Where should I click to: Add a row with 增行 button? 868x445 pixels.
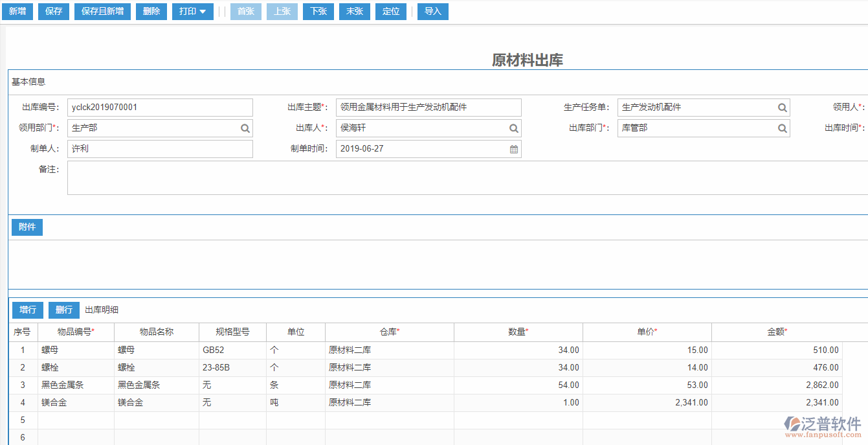click(28, 310)
